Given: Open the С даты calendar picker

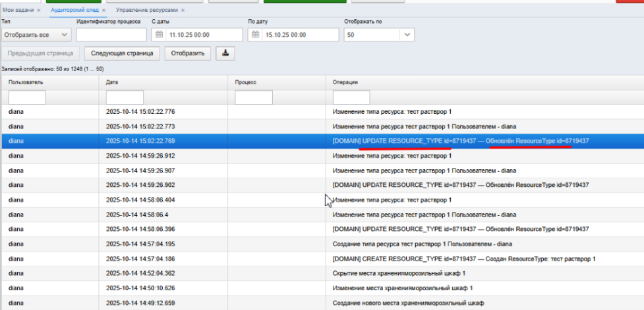Looking at the screenshot, I should 159,35.
